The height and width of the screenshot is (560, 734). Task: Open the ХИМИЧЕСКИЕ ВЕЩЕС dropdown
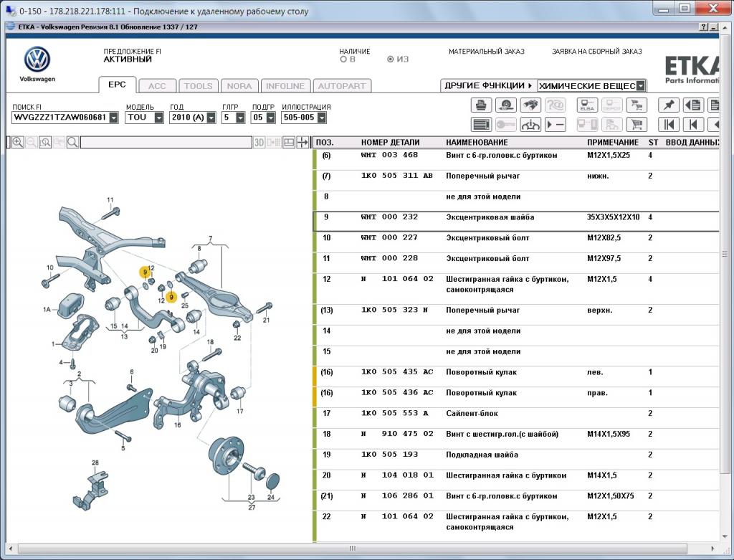pos(641,86)
